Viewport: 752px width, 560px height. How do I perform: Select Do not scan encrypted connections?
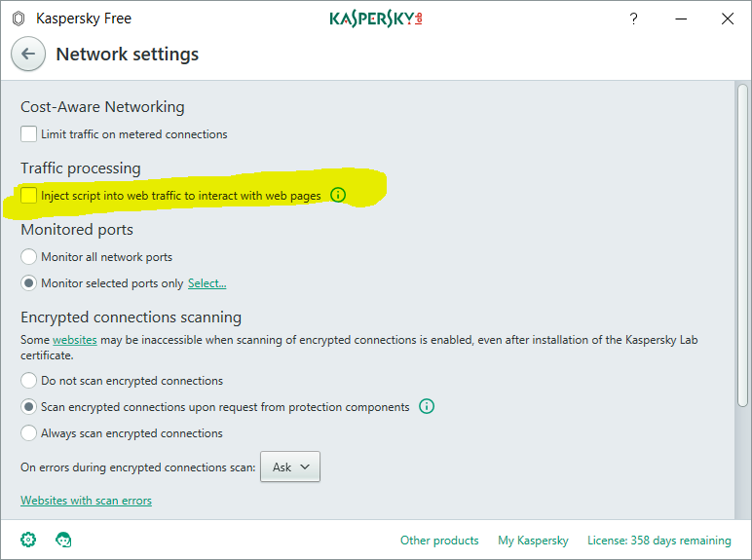29,381
